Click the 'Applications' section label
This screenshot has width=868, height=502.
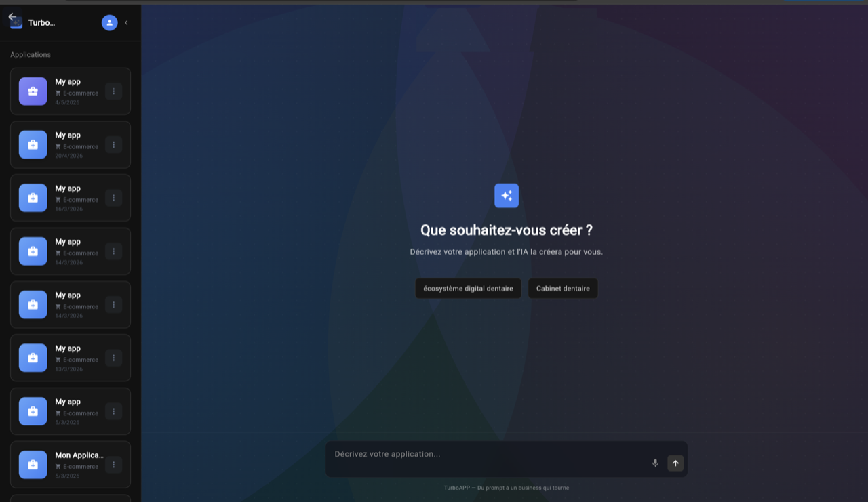(x=31, y=54)
